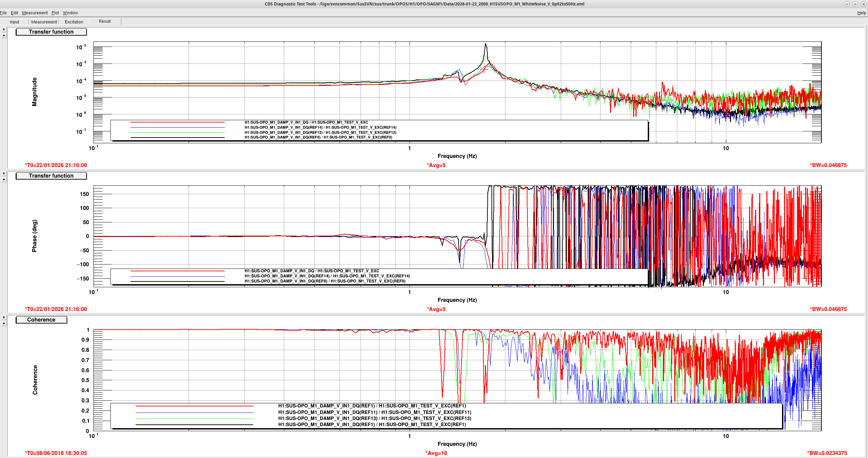Open the Help menu

(x=862, y=13)
